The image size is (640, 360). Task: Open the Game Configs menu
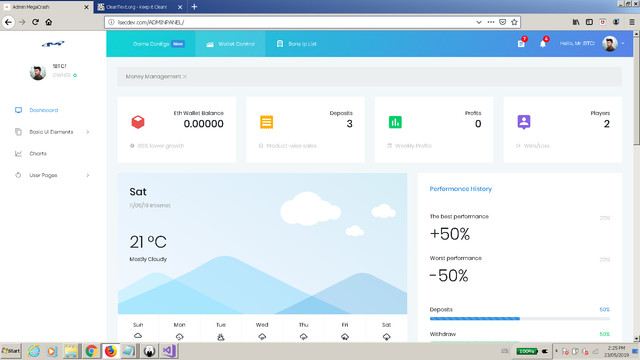151,44
